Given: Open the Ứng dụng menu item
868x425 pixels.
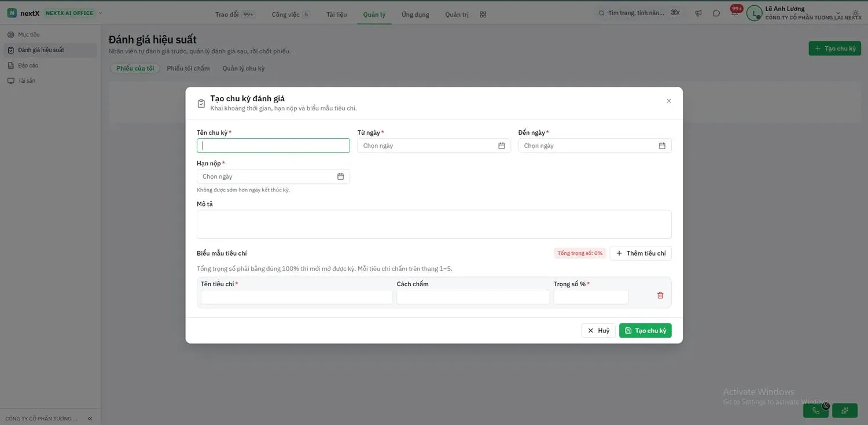Looking at the screenshot, I should (415, 14).
